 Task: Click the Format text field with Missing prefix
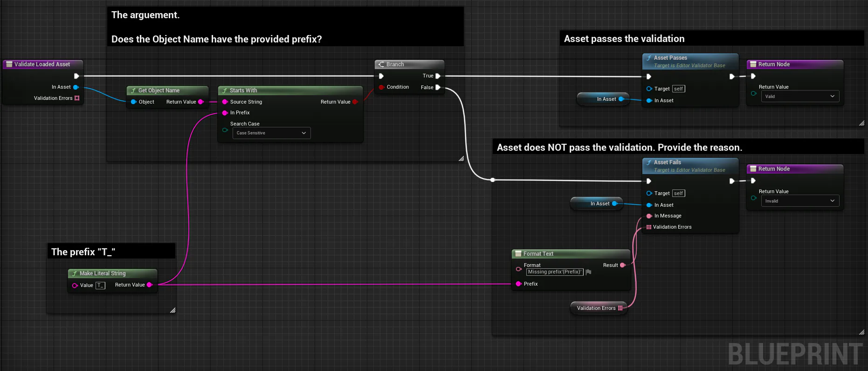coord(555,272)
